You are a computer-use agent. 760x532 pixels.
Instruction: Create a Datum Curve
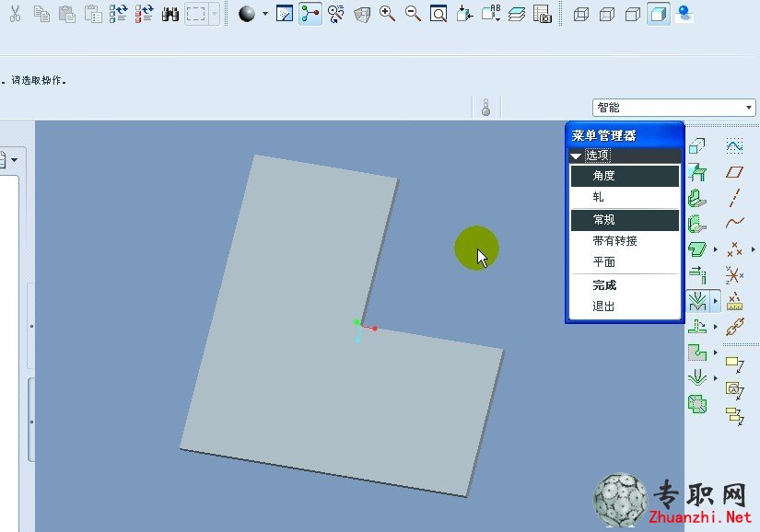pos(734,223)
